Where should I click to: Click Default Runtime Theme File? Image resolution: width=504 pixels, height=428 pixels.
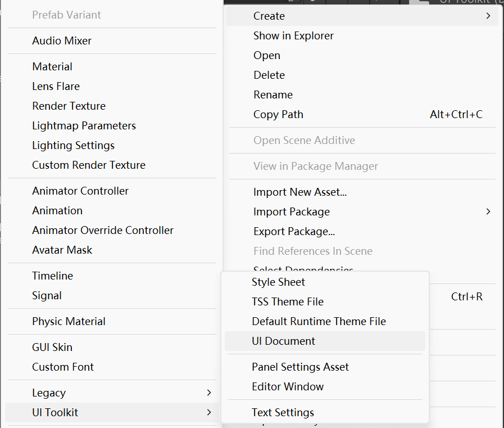(x=319, y=321)
